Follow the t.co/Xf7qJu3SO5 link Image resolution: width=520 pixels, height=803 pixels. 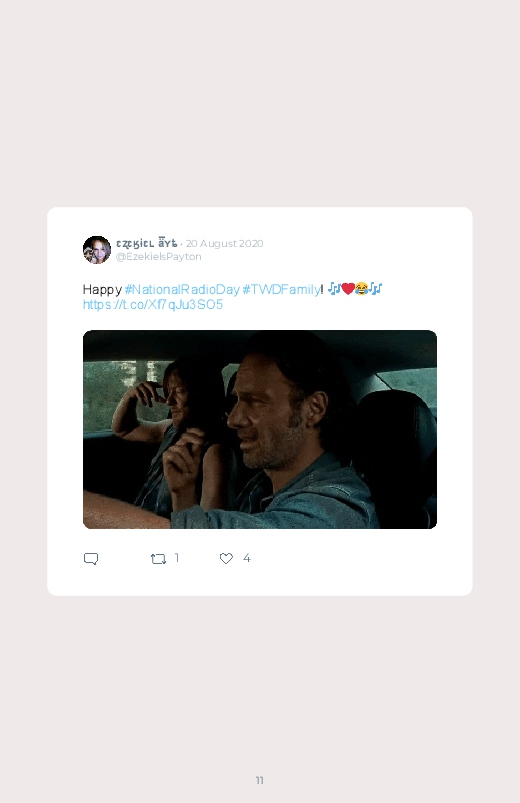point(153,305)
